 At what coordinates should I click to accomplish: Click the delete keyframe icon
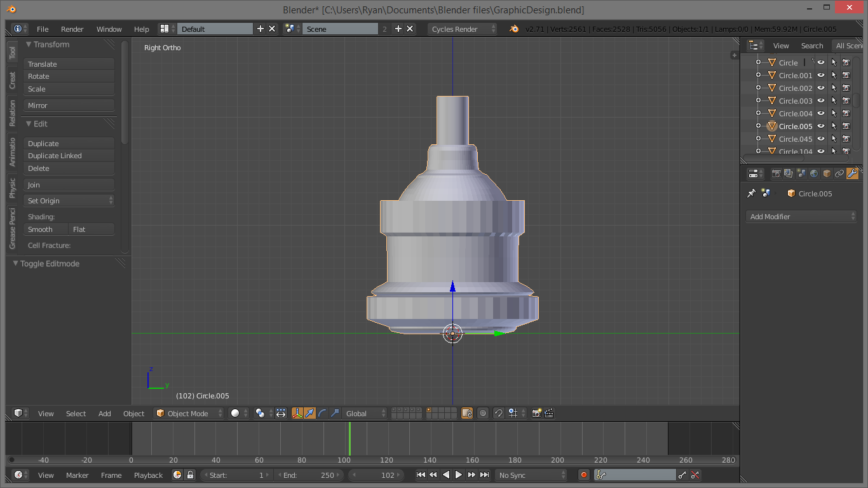tap(695, 475)
